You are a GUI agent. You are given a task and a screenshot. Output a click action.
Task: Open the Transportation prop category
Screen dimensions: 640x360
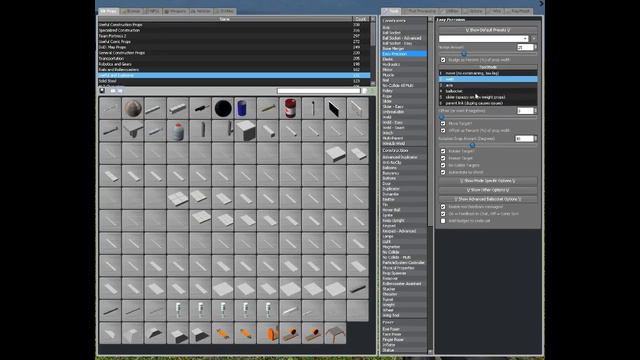point(234,58)
